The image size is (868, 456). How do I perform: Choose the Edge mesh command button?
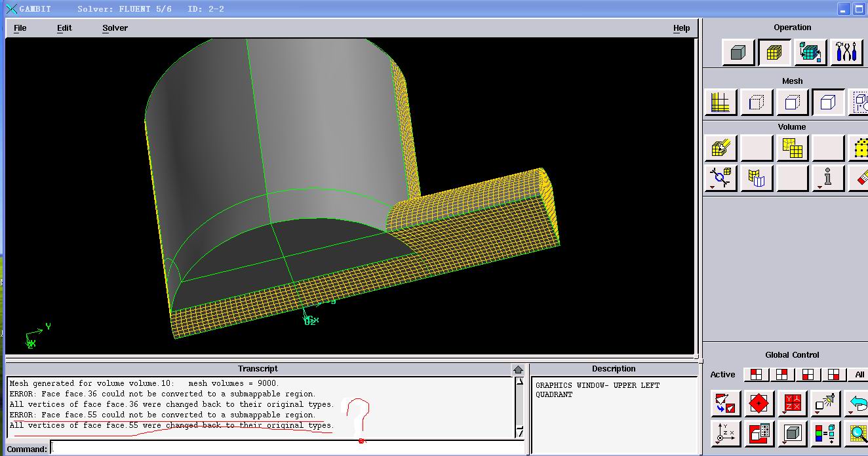pyautogui.click(x=757, y=103)
